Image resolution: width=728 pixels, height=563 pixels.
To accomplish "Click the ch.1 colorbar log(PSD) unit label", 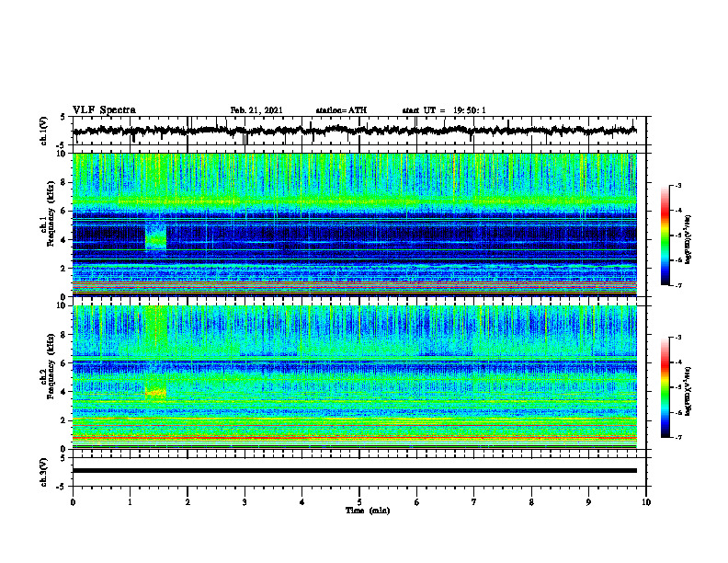I will point(688,239).
